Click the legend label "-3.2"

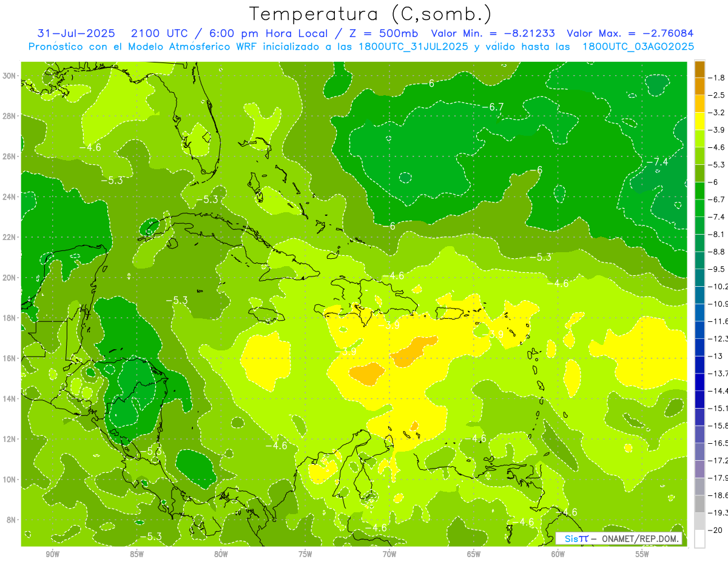coord(717,112)
